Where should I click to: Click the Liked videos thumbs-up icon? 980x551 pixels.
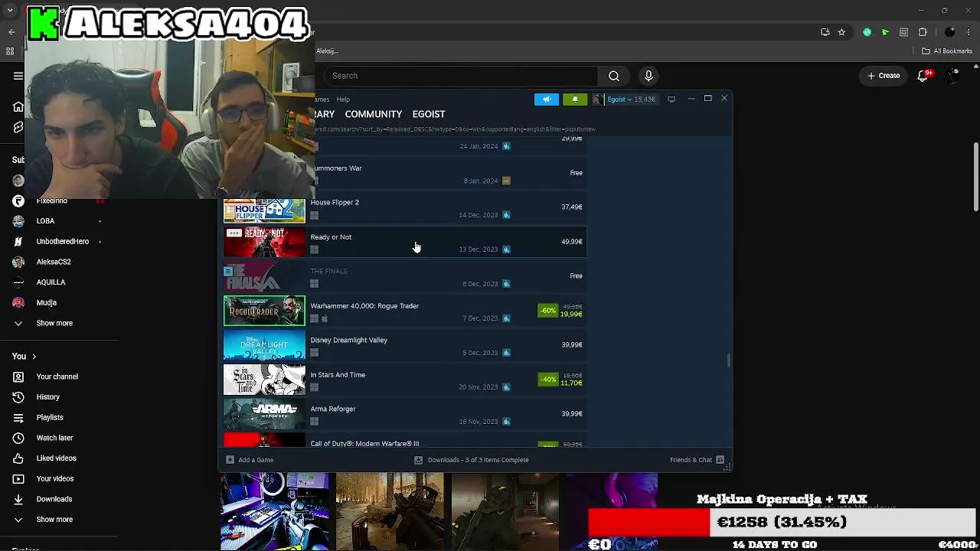[x=18, y=458]
